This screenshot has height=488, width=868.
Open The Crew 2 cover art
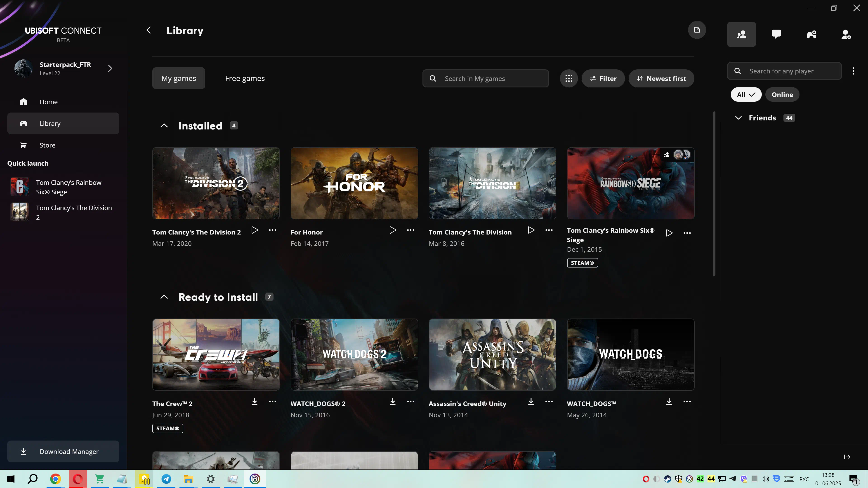tap(216, 355)
